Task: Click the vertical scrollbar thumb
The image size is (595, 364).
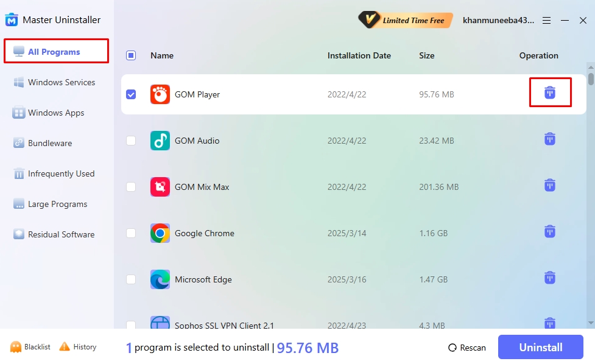Action: pos(591,79)
